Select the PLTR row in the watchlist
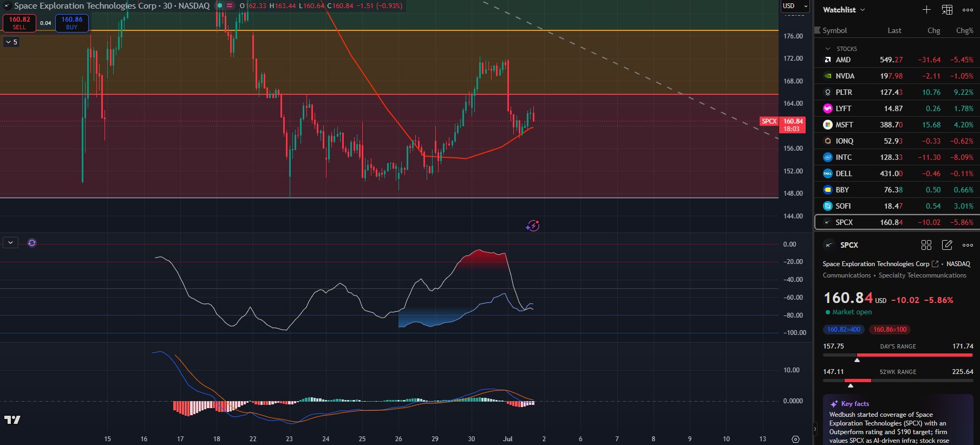 pyautogui.click(x=897, y=92)
